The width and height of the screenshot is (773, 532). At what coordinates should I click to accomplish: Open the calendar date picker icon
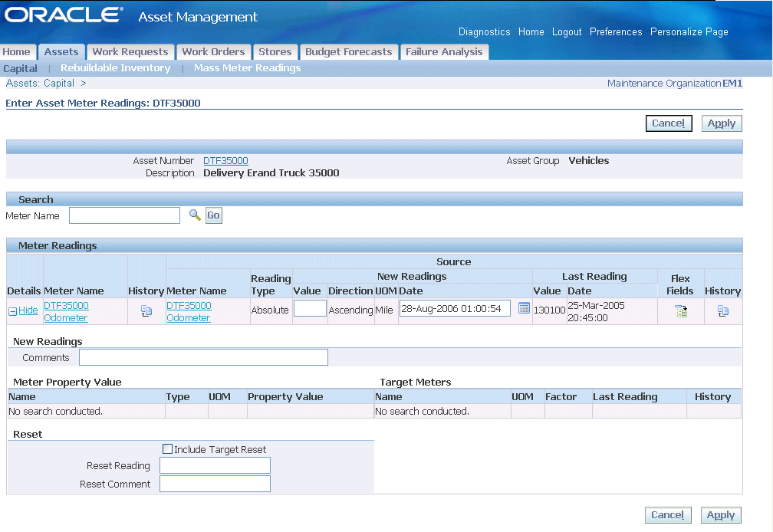(x=524, y=308)
